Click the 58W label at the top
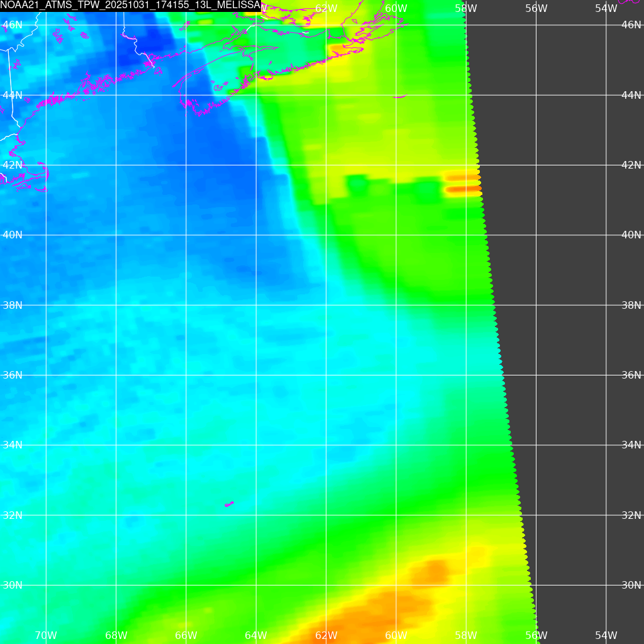Viewport: 644px width, 644px height. point(465,8)
